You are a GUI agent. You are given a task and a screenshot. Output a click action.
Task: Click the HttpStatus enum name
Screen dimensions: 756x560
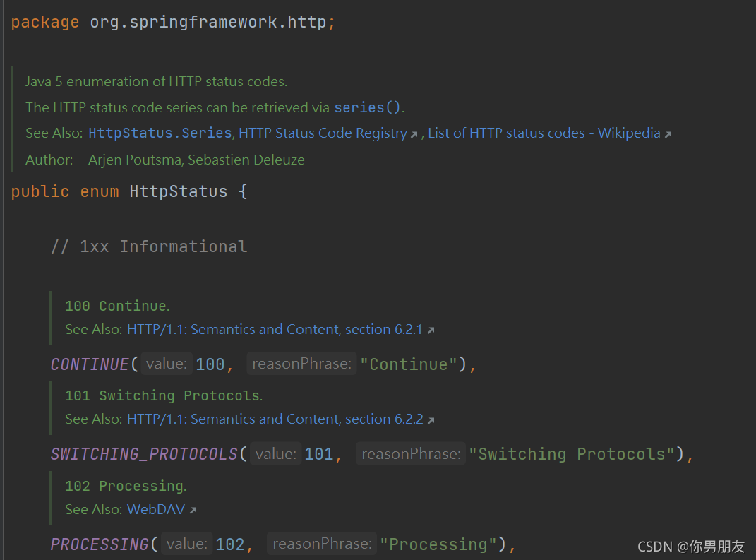(179, 191)
